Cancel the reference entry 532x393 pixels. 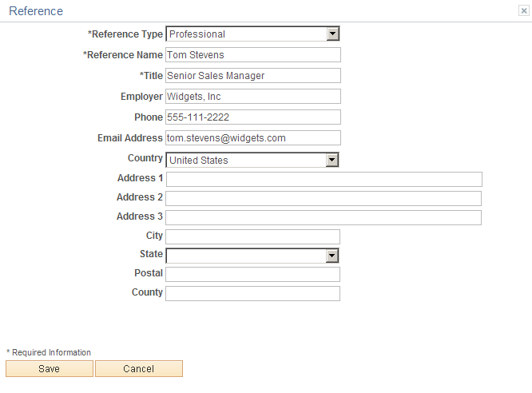point(139,368)
